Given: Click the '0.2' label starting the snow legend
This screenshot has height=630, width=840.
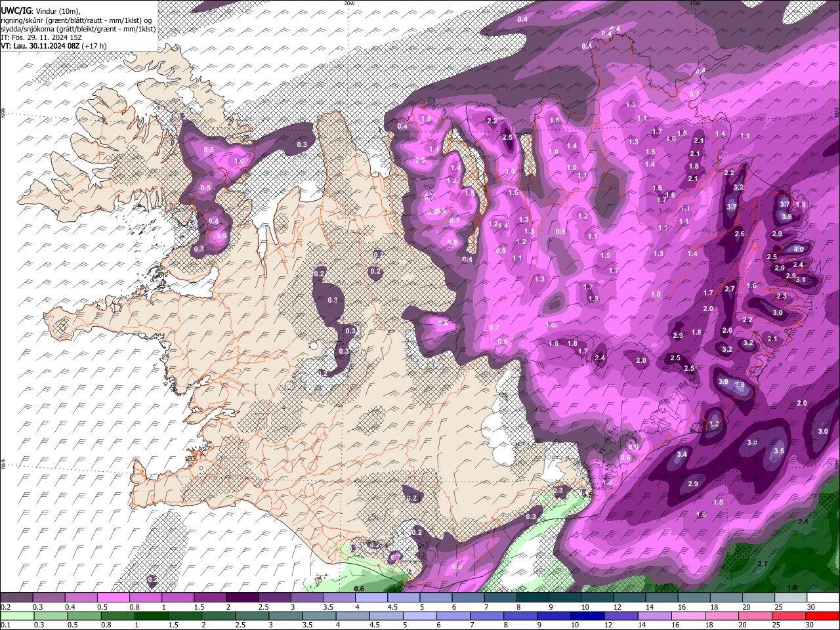Looking at the screenshot, I should point(6,607).
